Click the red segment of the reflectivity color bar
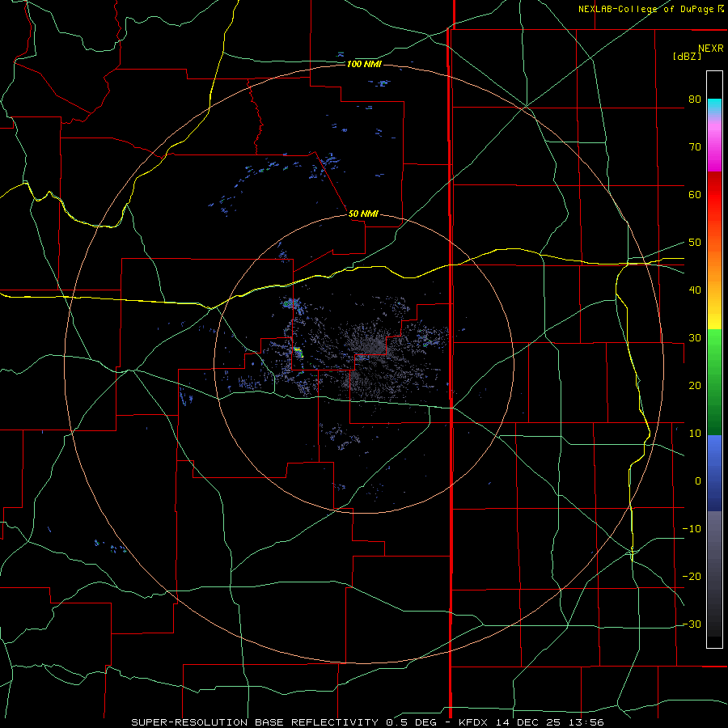 [714, 206]
